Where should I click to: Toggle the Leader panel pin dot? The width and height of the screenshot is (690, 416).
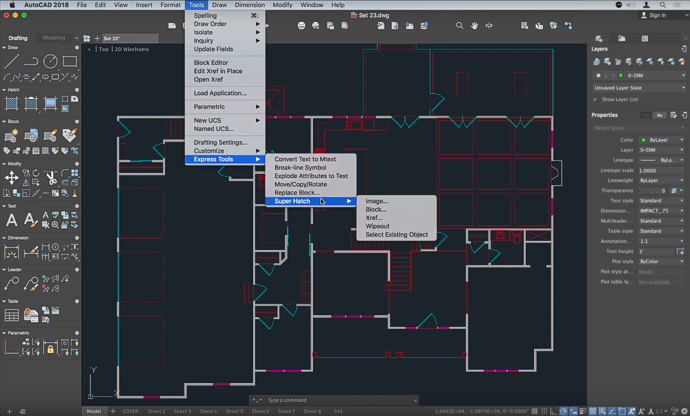[77, 269]
